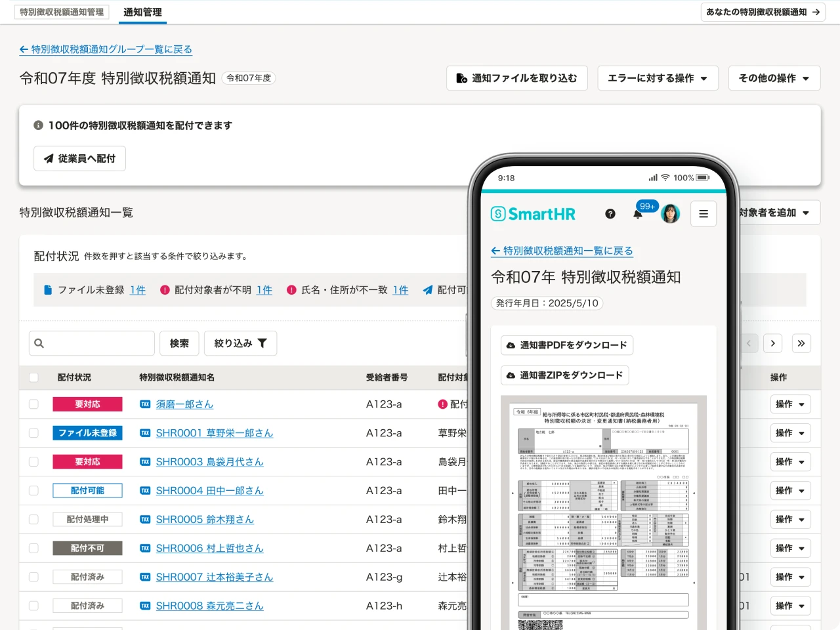Click warning icon beside 氏名・住所が不一致
Screen dimensions: 840x630
click(291, 290)
